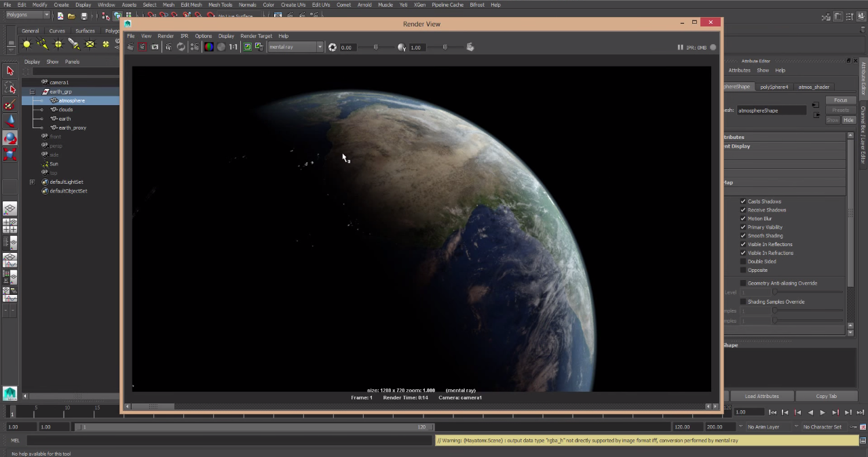Viewport: 868px width, 457px height.
Task: Collapse the earth_grp node in Outliner
Action: 32,92
